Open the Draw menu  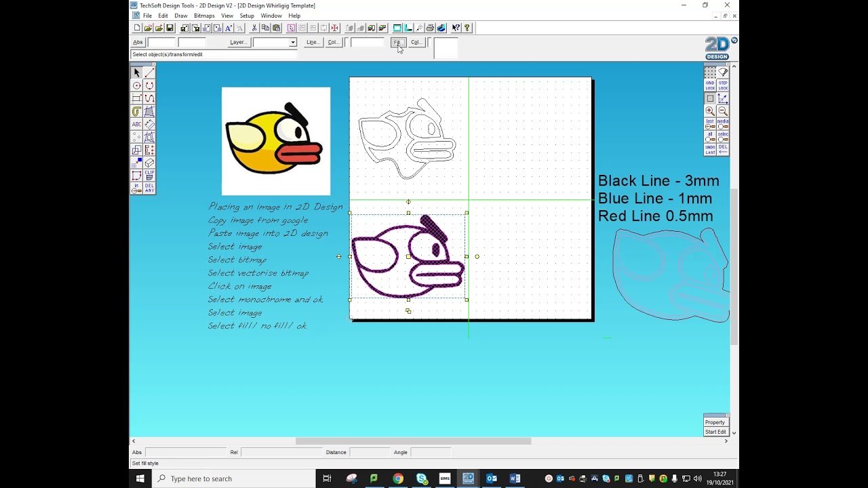180,16
